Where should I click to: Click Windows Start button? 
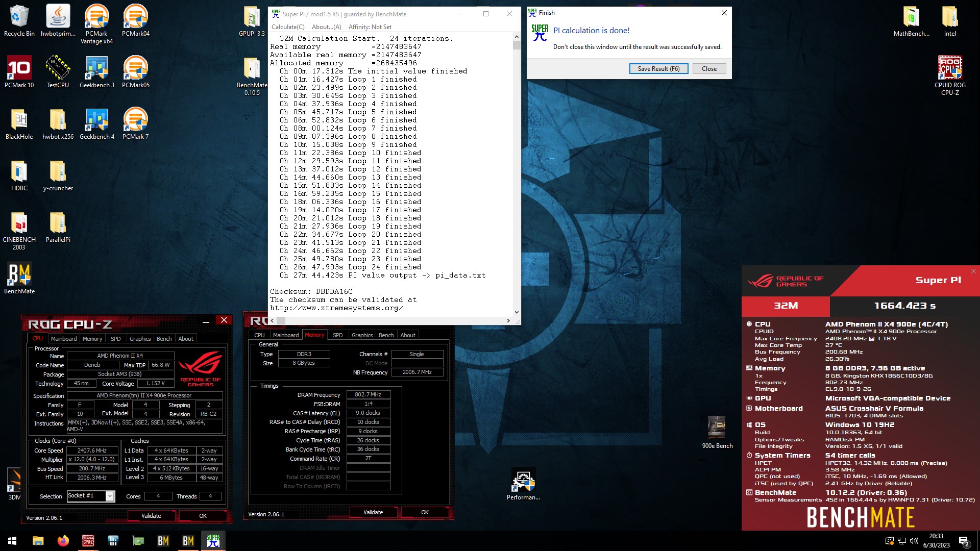[x=12, y=541]
